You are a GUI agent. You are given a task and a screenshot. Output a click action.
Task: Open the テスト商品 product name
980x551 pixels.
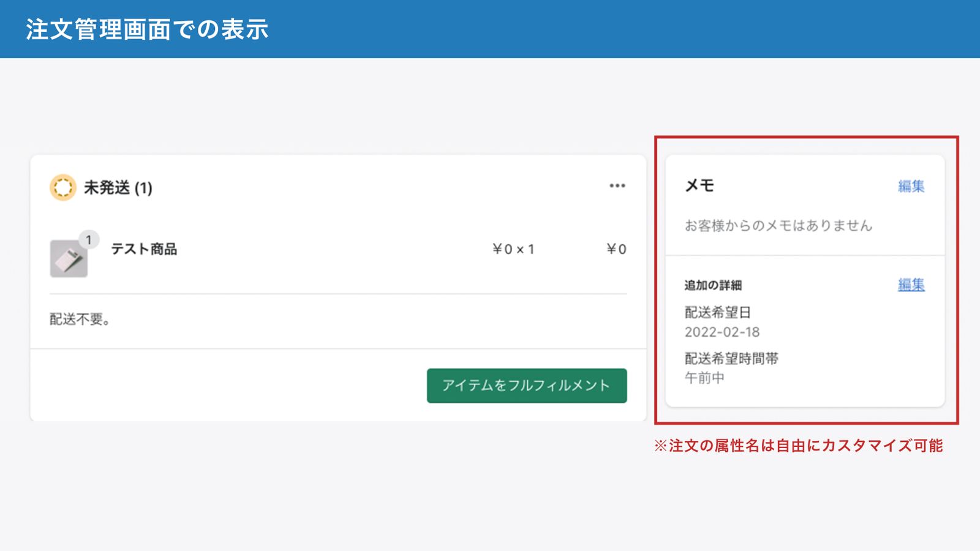click(144, 249)
